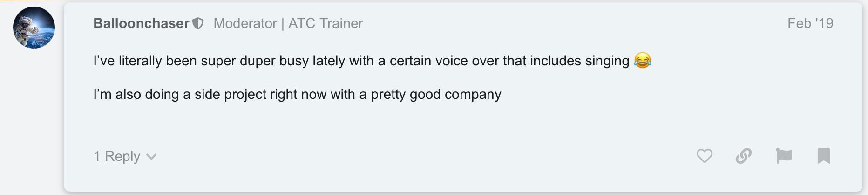Click the moderator shield icon beside Balloonchaser
This screenshot has height=195, width=868.
pos(198,23)
